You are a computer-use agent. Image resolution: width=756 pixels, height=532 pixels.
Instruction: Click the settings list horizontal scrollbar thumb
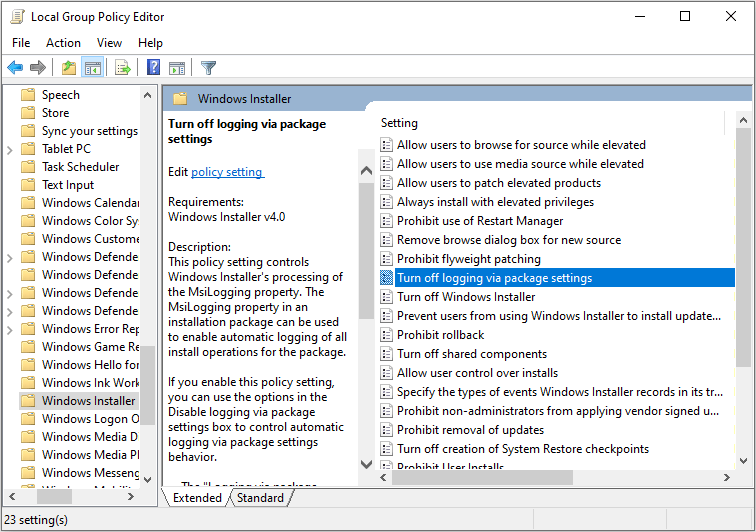point(482,477)
